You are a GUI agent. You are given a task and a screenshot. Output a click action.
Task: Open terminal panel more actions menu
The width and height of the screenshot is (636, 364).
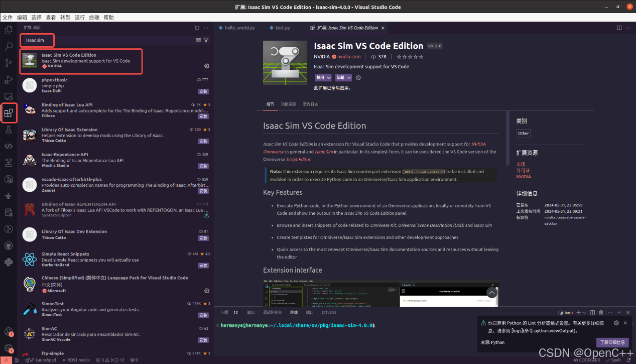pos(609,312)
